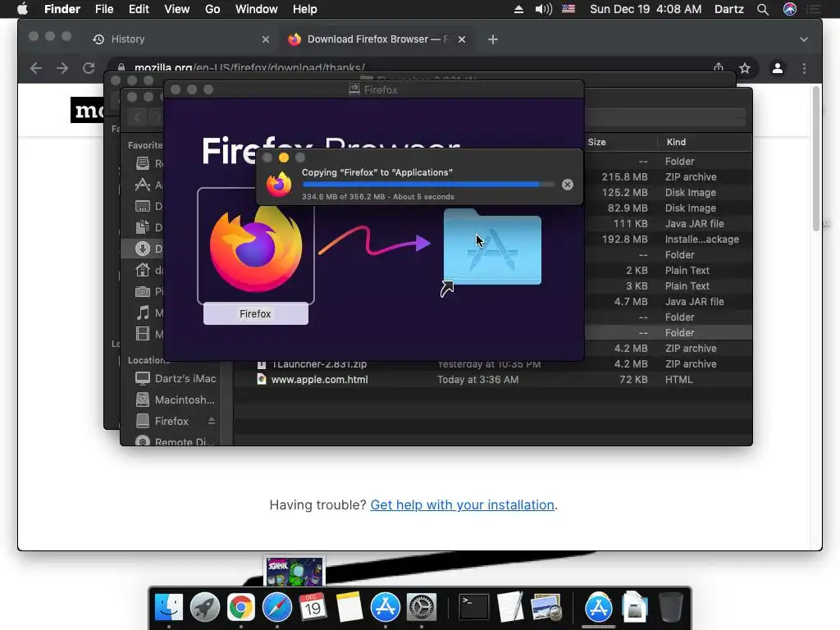
Task: Click the Chrome share page icon
Action: [719, 67]
